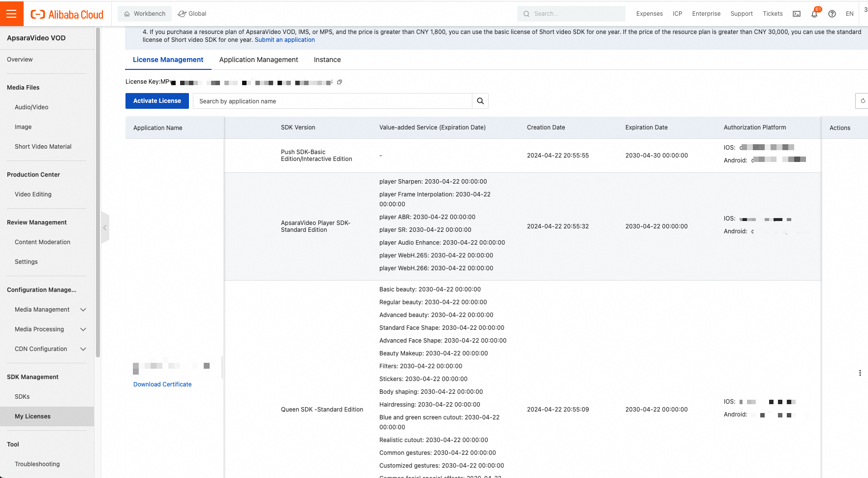Go to Alibaba Cloud home logo
This screenshot has width=868, height=478.
point(67,14)
